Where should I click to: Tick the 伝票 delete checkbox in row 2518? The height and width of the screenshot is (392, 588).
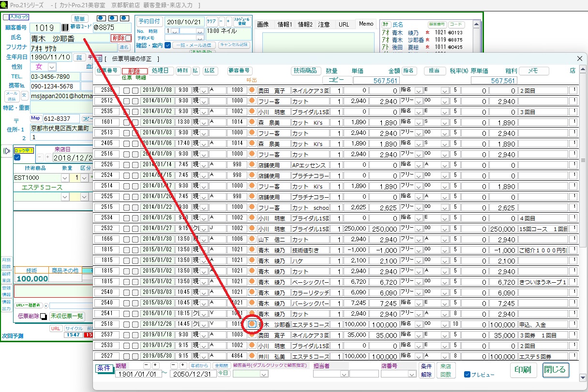point(126,324)
